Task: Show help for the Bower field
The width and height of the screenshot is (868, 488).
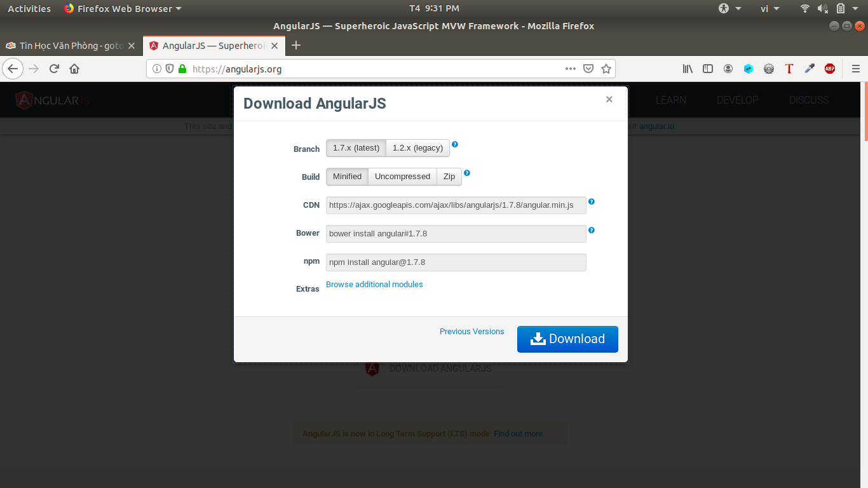Action: [x=592, y=230]
